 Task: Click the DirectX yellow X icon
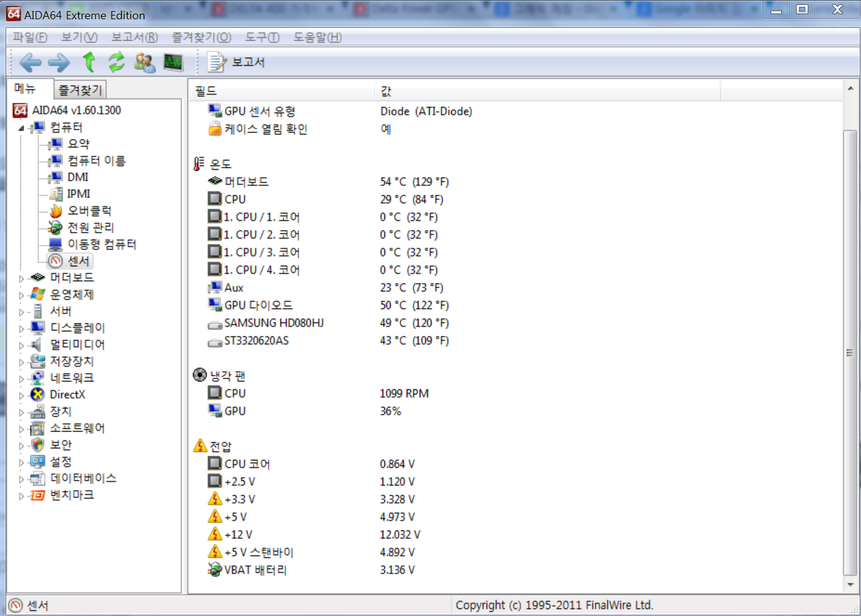click(x=38, y=394)
